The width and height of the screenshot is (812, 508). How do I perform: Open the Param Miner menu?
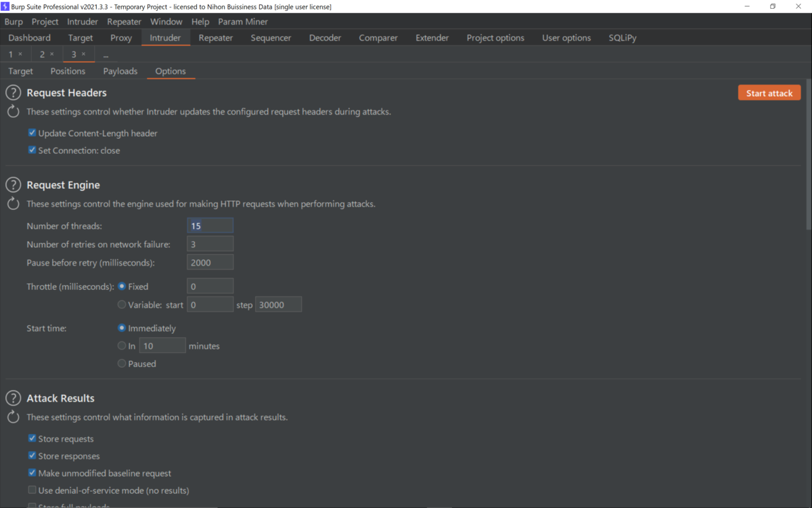243,22
